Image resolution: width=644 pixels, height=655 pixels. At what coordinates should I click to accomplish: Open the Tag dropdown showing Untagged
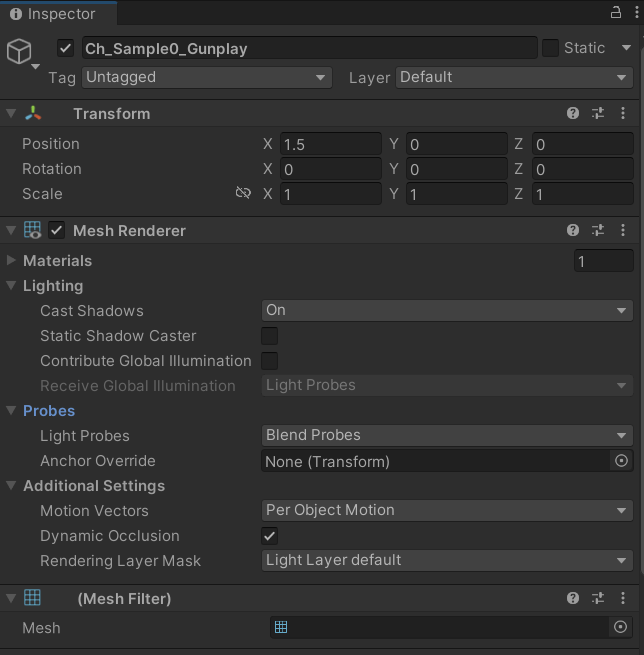206,77
